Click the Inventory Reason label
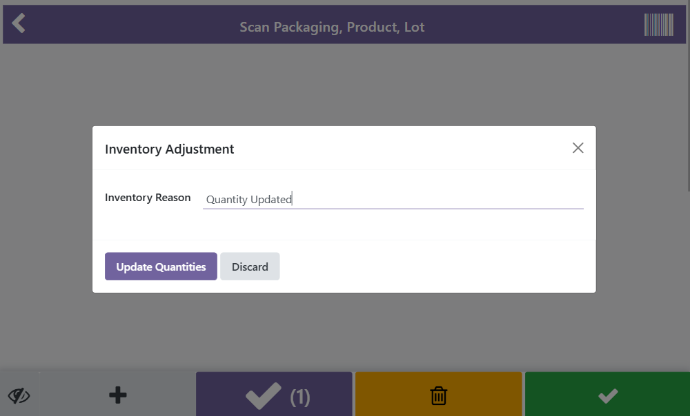The image size is (690, 416). click(147, 198)
